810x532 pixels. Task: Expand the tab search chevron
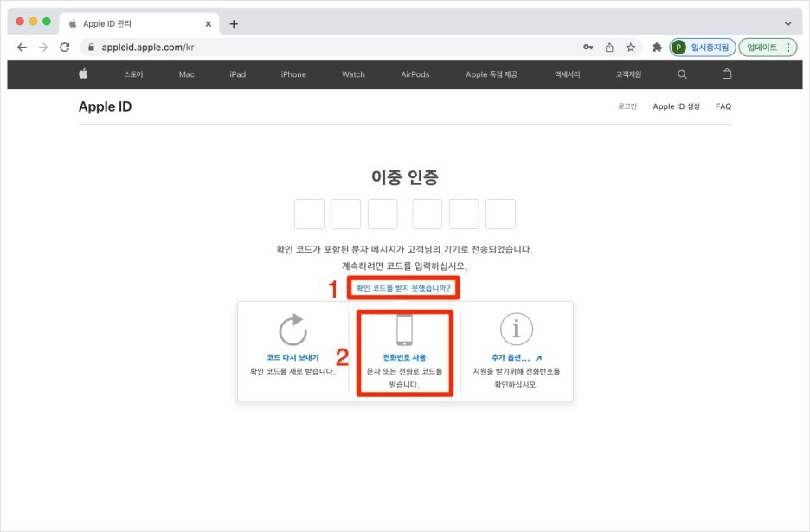coord(787,23)
